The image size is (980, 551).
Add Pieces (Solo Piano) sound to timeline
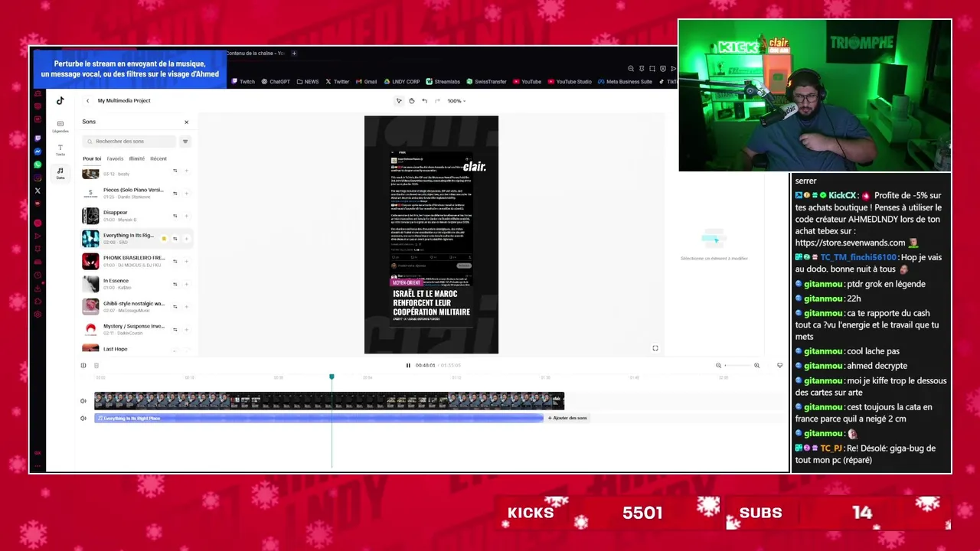click(x=186, y=193)
